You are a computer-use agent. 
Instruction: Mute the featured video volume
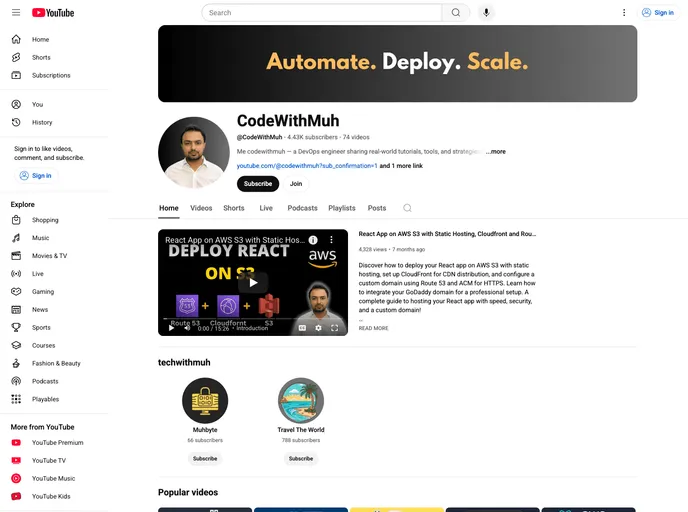187,328
